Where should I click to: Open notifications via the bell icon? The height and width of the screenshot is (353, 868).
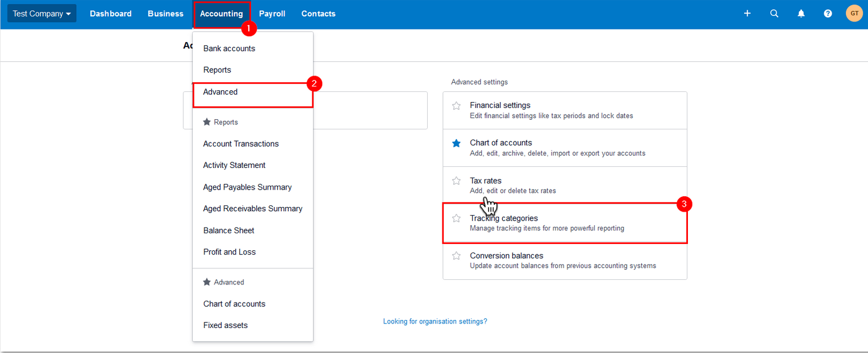[x=801, y=14]
